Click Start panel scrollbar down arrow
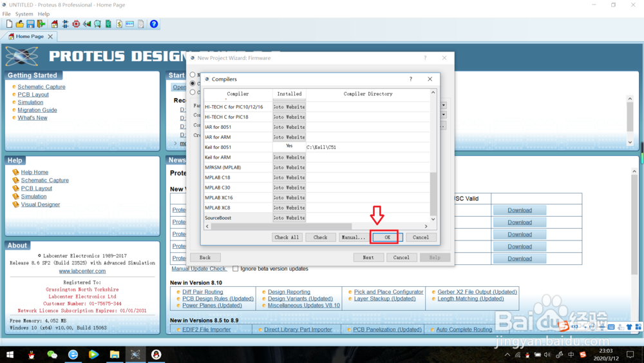The image size is (644, 363). [630, 142]
